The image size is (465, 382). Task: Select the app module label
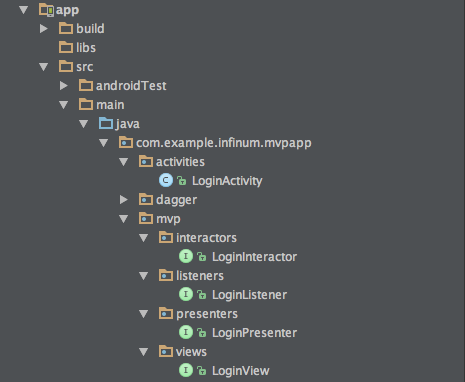(67, 10)
